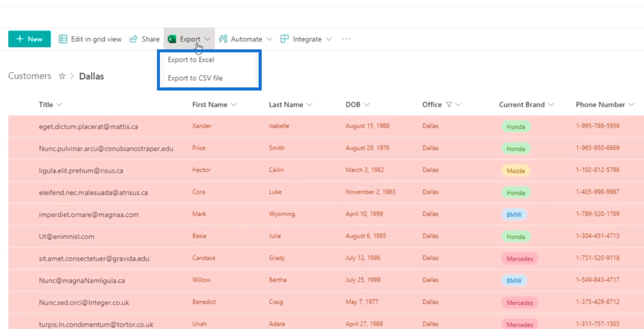This screenshot has height=329, width=644.
Task: Click DOB July 25, 1999
Action: [x=363, y=280]
